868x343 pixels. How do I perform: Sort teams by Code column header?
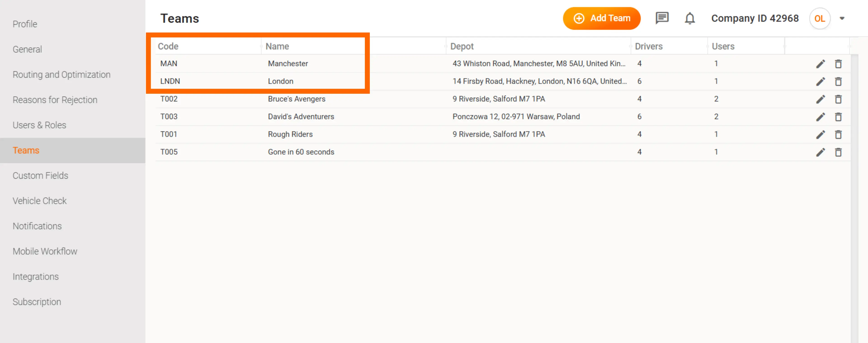pos(168,46)
